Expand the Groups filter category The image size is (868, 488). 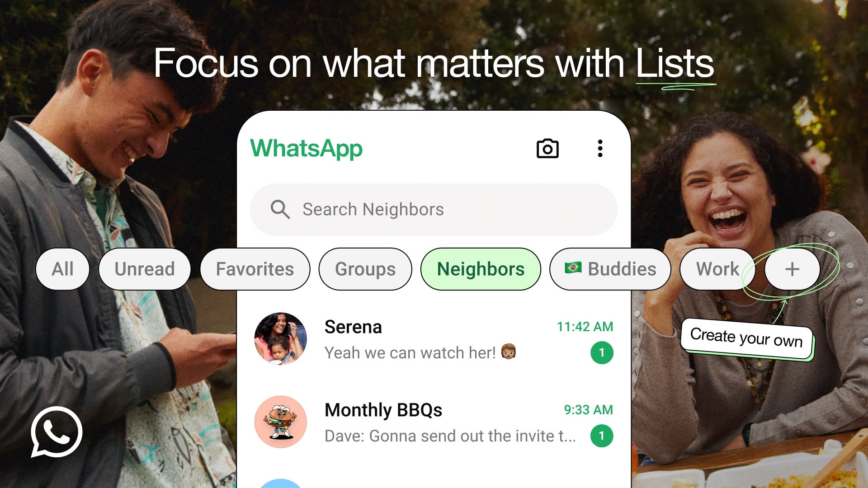(365, 269)
